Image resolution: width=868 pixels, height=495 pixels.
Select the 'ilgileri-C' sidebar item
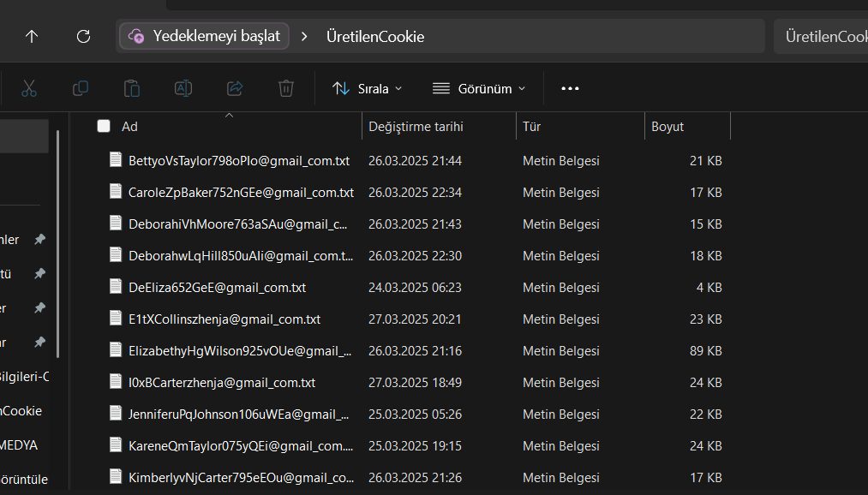tap(24, 377)
